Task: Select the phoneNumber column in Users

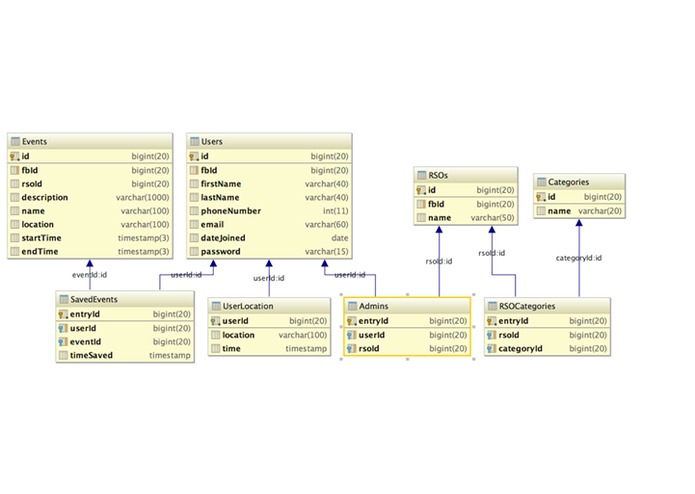Action: click(269, 211)
